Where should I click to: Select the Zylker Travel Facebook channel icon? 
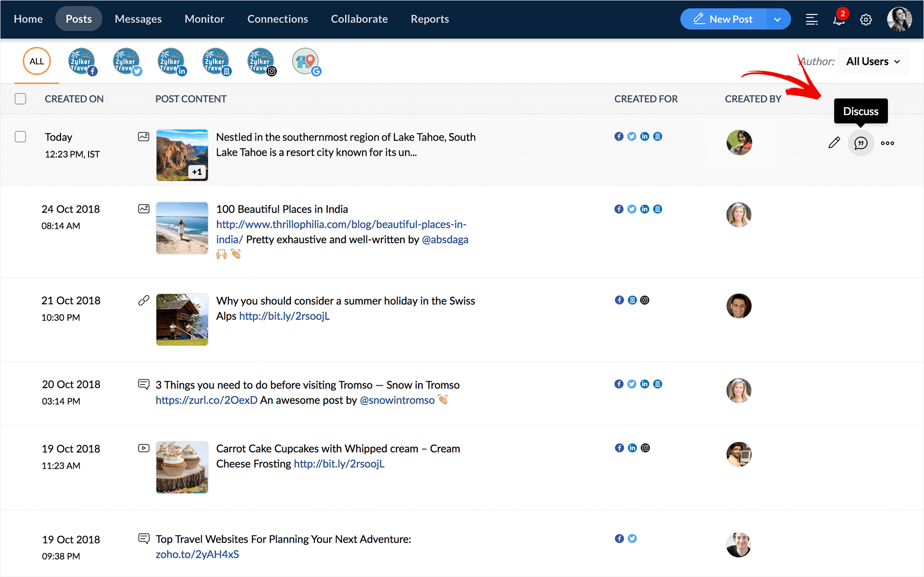pos(82,62)
